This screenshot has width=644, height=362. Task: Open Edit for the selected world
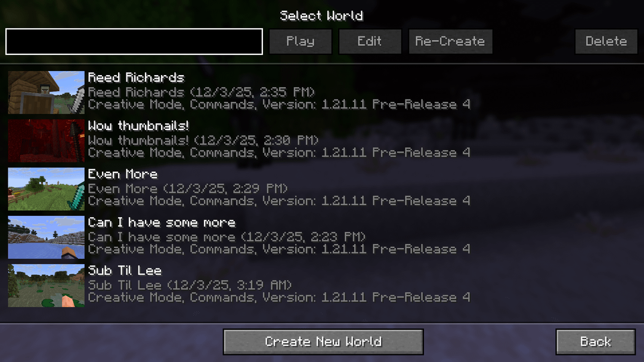370,41
